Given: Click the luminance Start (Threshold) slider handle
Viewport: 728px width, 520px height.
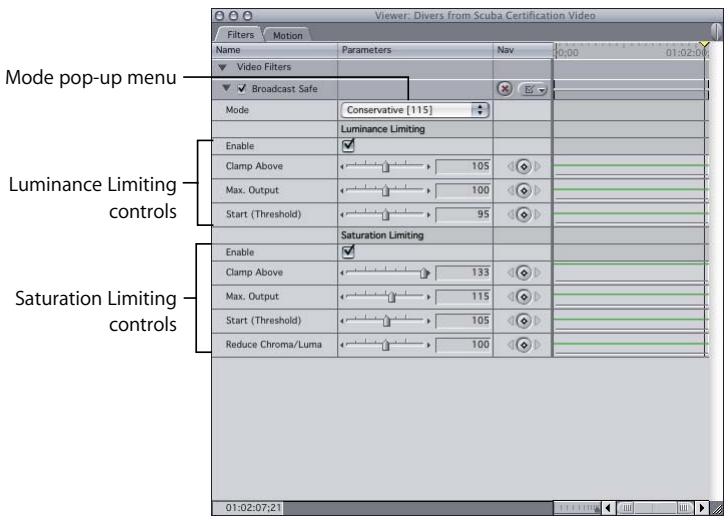Looking at the screenshot, I should [386, 214].
